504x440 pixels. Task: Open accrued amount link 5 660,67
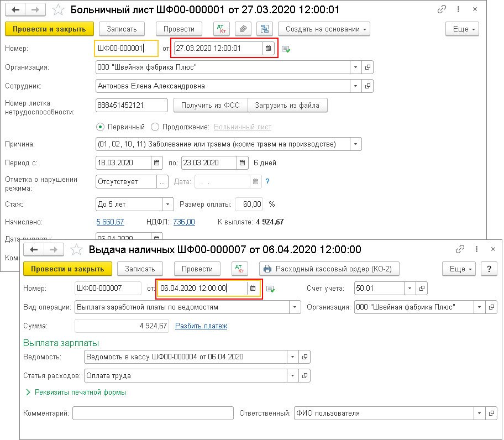[x=110, y=222]
